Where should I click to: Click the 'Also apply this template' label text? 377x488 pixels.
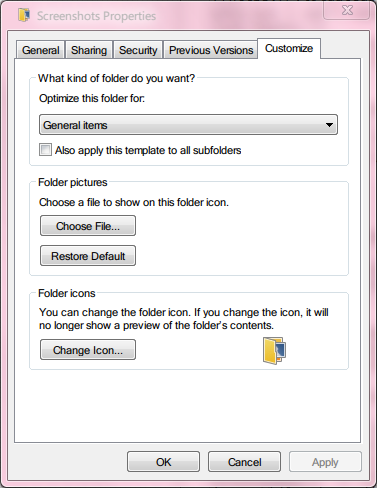[148, 150]
